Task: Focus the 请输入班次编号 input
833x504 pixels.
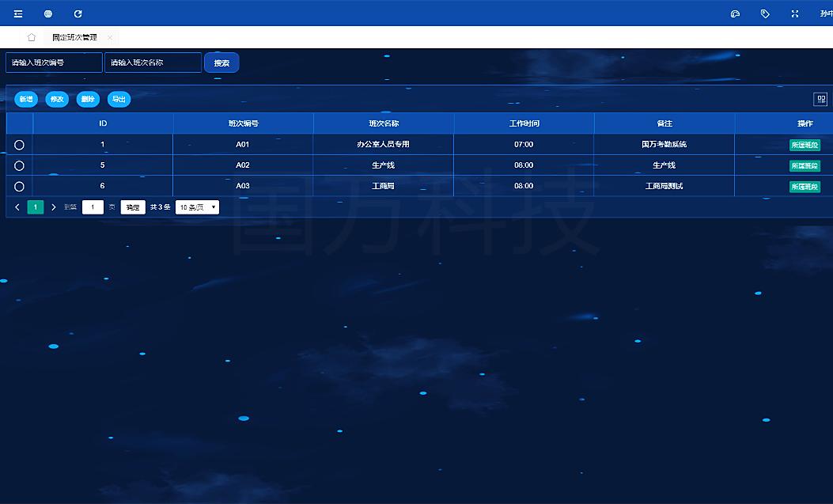Action: pyautogui.click(x=54, y=63)
